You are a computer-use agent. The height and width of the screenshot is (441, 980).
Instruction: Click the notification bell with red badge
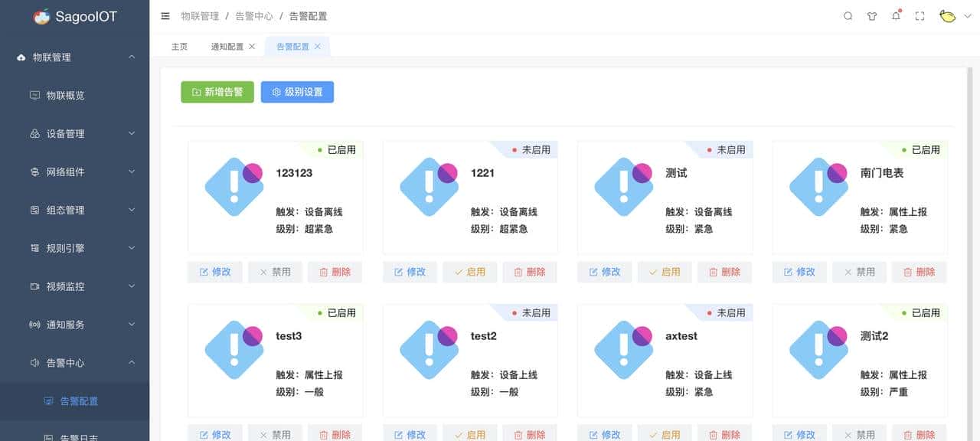coord(896,15)
